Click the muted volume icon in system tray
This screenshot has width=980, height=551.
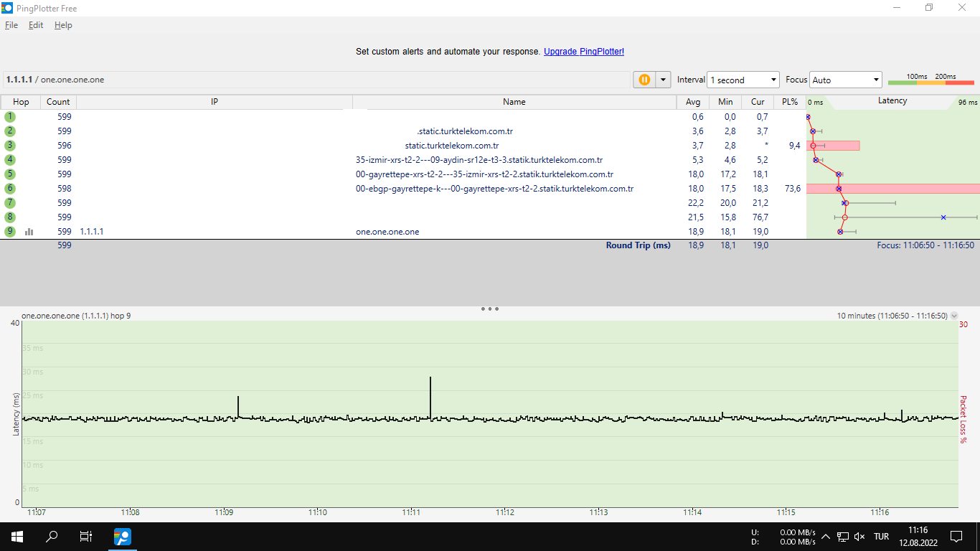coord(860,537)
